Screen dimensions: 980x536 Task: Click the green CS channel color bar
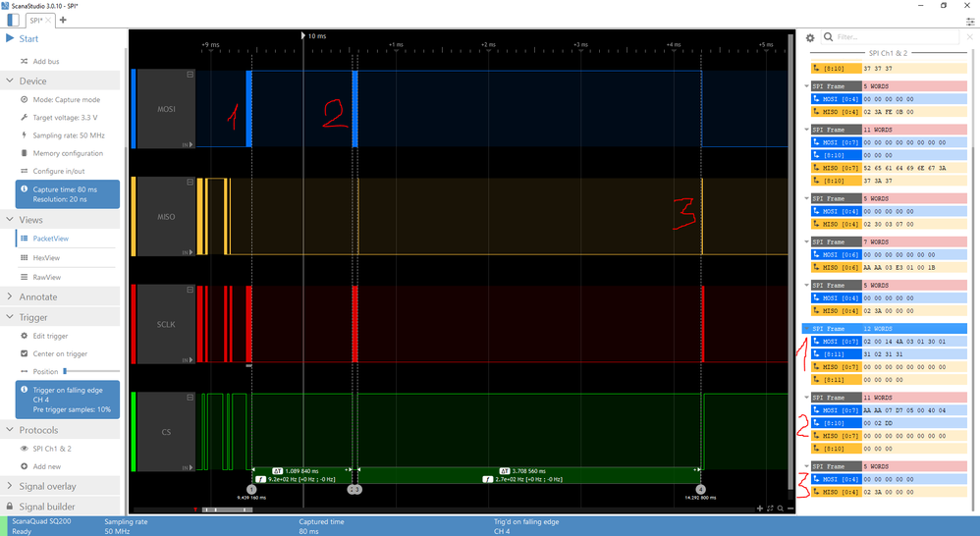(x=134, y=432)
